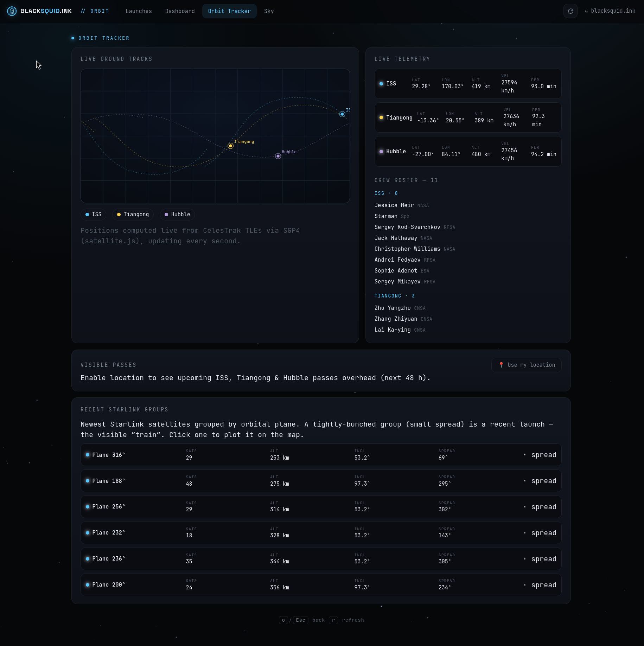Go back to blacksquid.ink link
Image resolution: width=644 pixels, height=646 pixels.
pos(610,11)
